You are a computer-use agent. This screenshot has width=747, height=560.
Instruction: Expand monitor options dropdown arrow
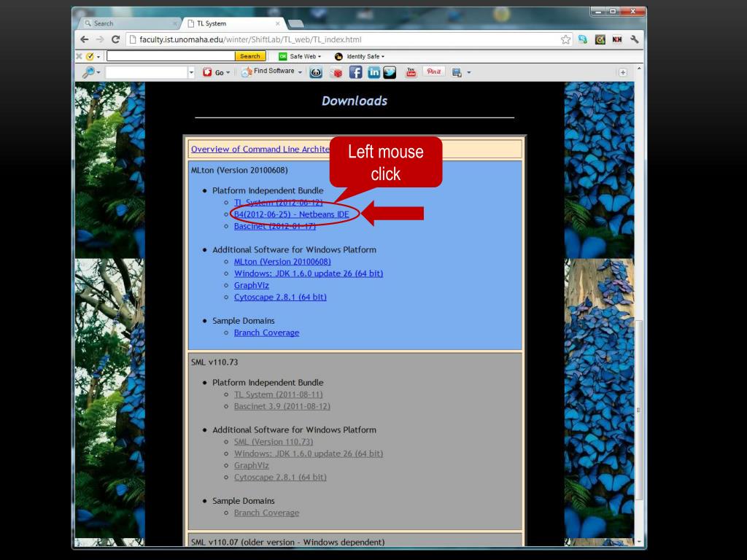pyautogui.click(x=469, y=72)
